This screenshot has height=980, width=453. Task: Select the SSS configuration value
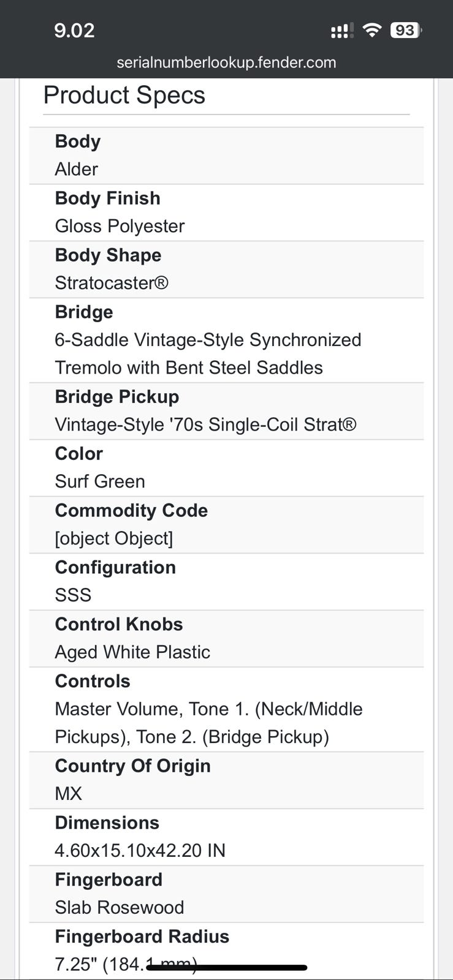coord(73,595)
